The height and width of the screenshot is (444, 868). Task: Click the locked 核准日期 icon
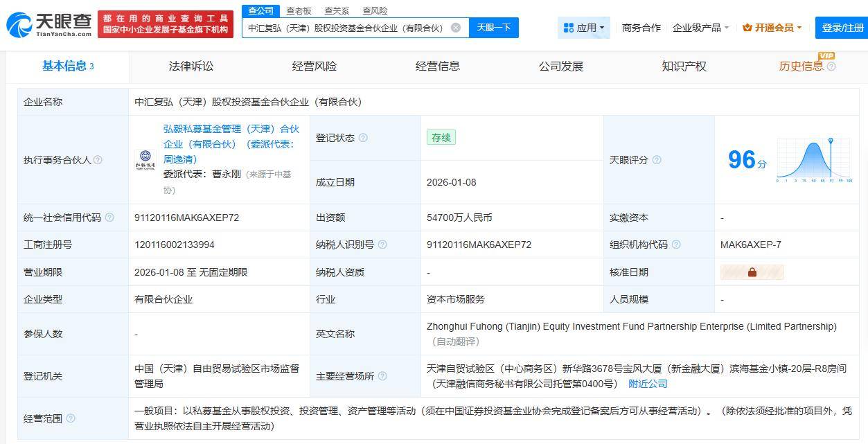click(752, 272)
